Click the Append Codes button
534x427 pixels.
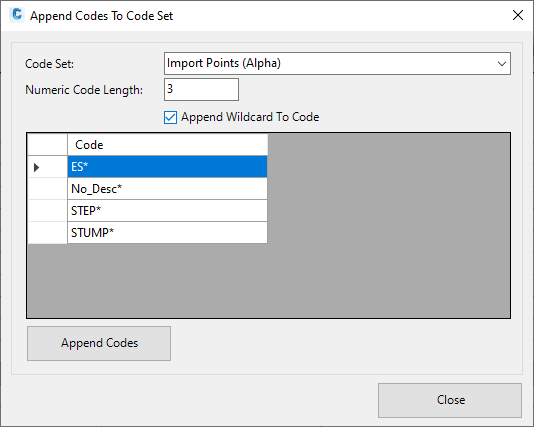[x=99, y=343]
